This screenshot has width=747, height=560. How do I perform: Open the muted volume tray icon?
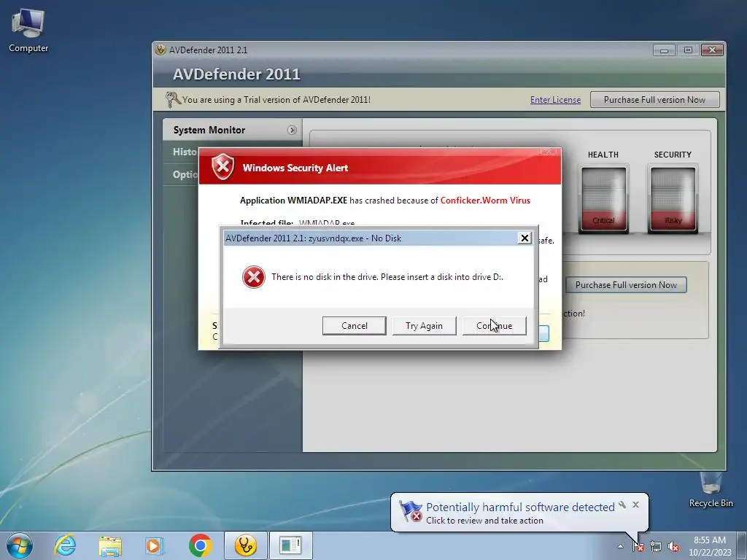(x=673, y=547)
